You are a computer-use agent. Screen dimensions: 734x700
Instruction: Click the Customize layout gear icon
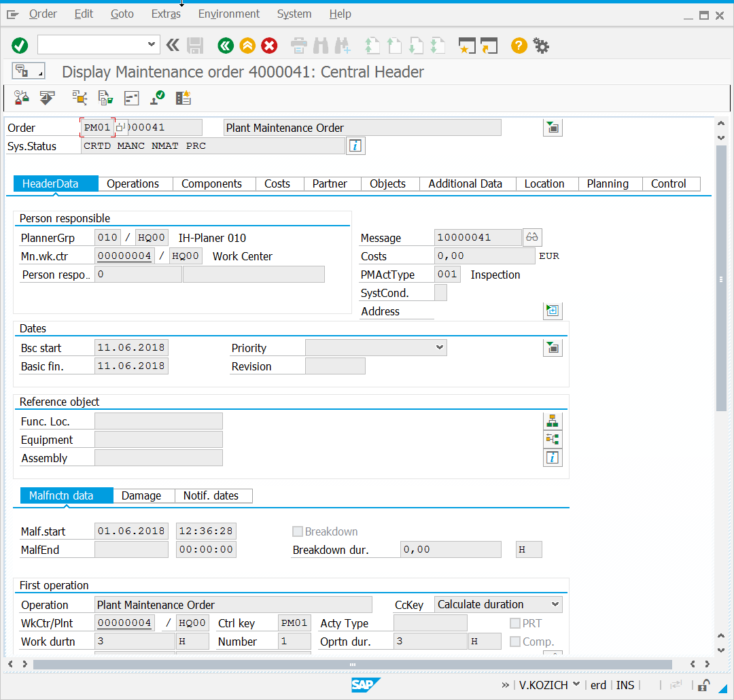[x=541, y=46]
